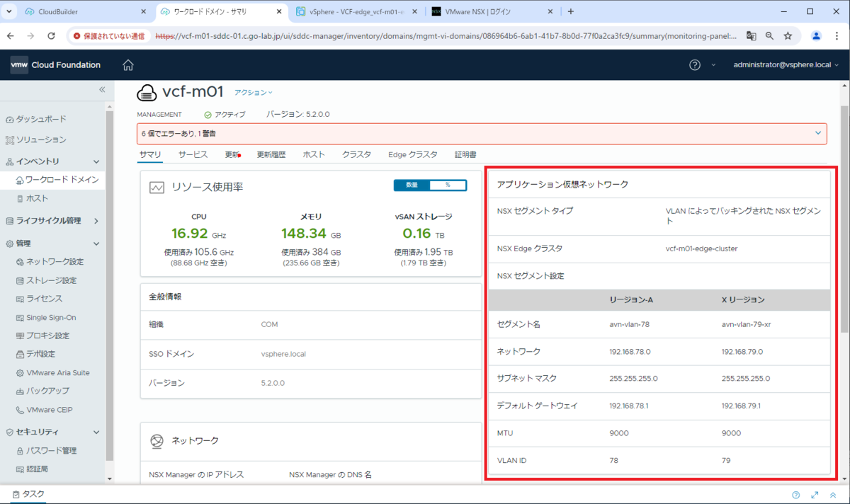Collapse the インベントリ section
850x504 pixels.
pyautogui.click(x=97, y=161)
